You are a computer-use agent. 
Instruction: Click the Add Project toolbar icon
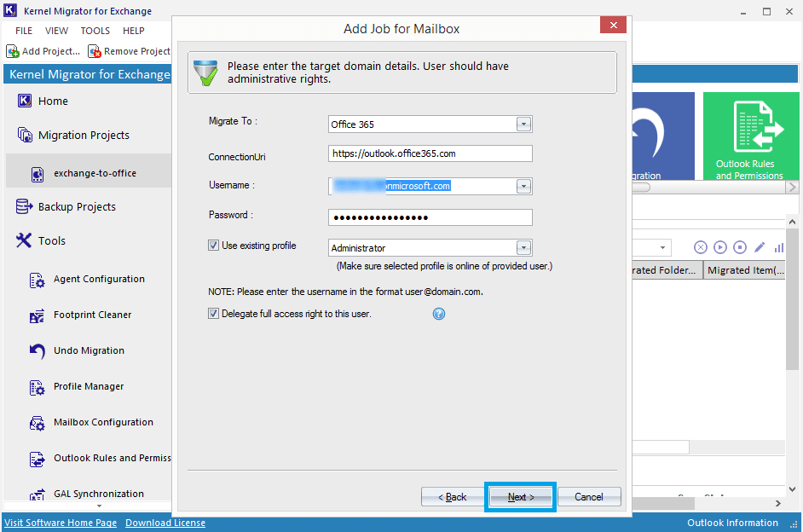point(13,51)
